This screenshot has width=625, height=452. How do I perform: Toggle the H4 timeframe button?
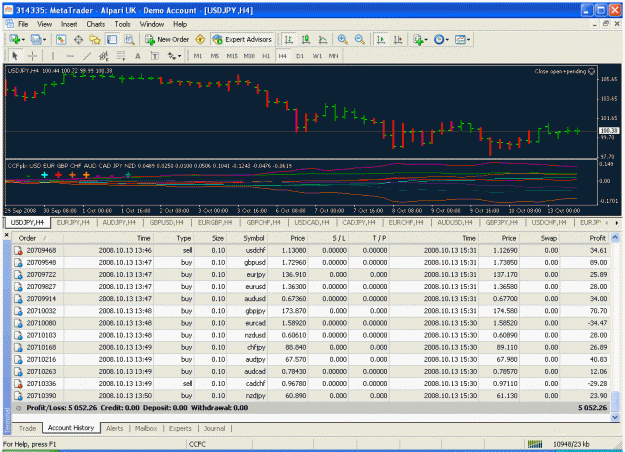pyautogui.click(x=283, y=56)
